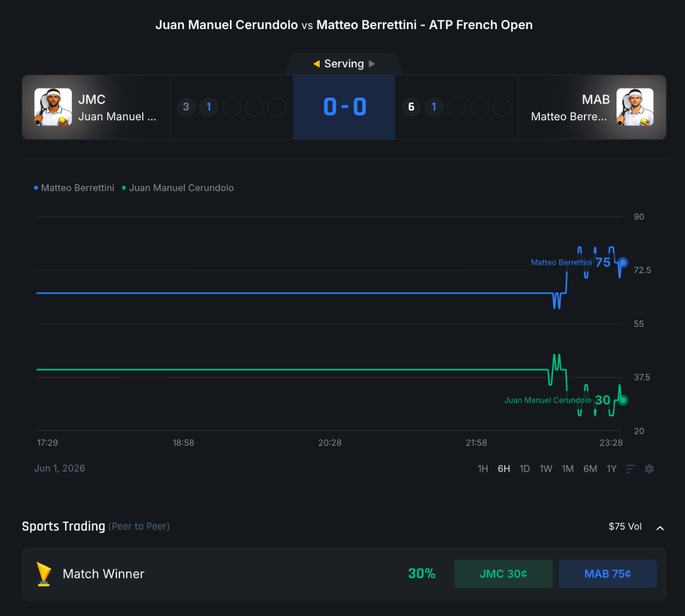The image size is (685, 616).
Task: Click the 30% Match Winner probability
Action: click(422, 574)
